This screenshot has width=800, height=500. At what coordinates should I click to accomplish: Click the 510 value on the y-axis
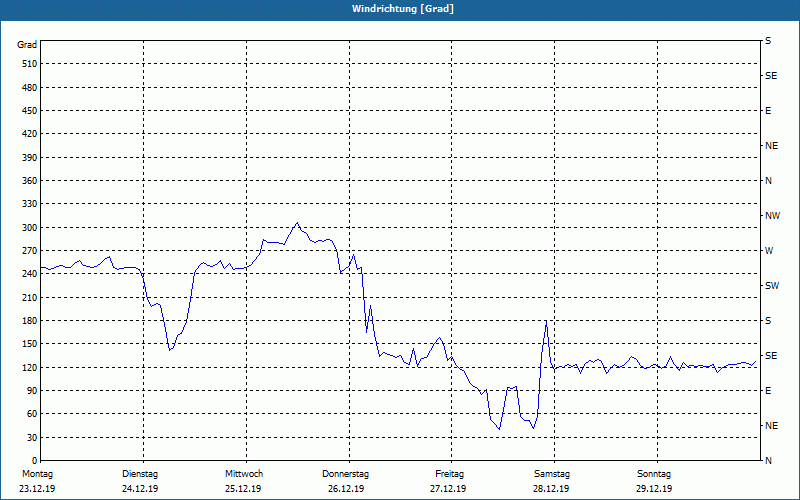29,64
